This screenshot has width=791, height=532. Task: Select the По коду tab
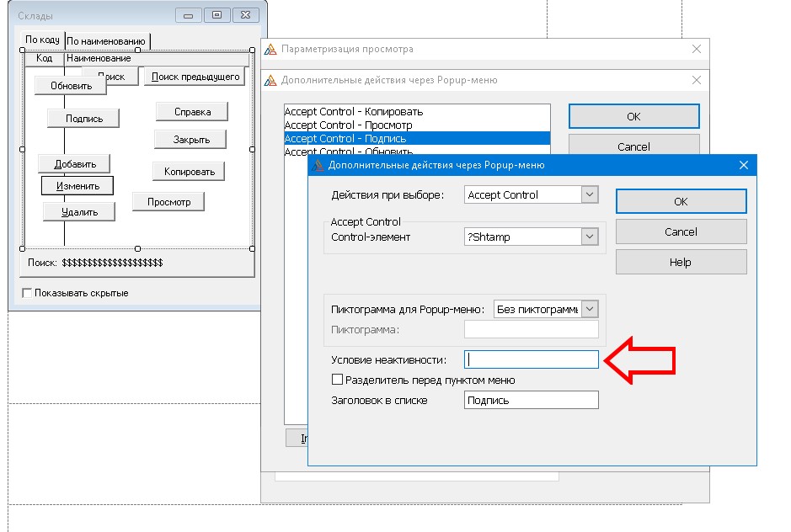(x=41, y=40)
